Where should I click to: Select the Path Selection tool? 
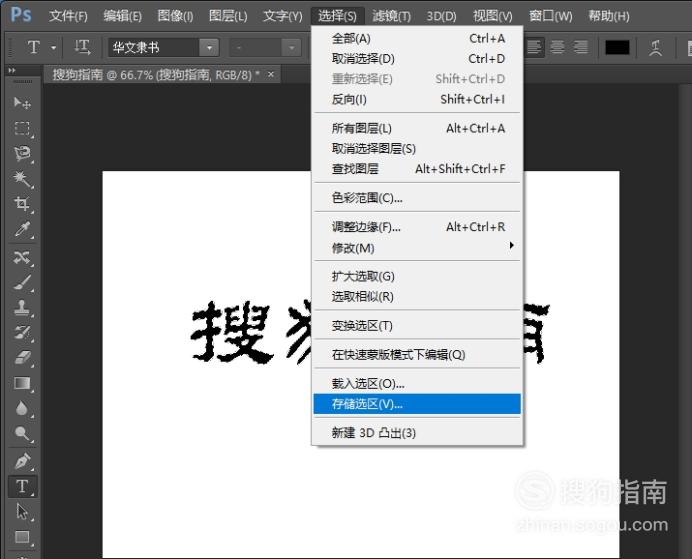[x=22, y=512]
